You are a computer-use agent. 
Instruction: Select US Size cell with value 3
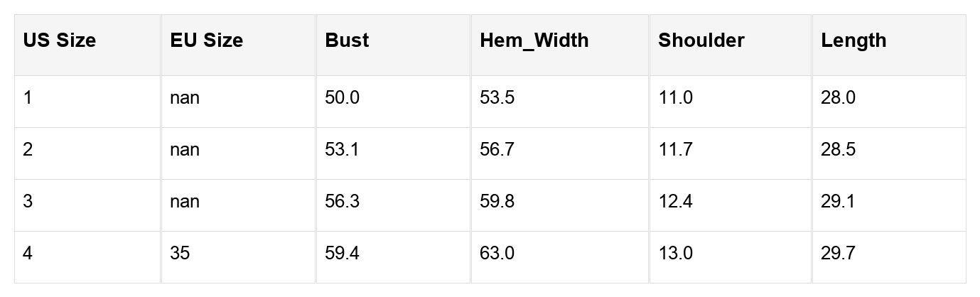87,205
